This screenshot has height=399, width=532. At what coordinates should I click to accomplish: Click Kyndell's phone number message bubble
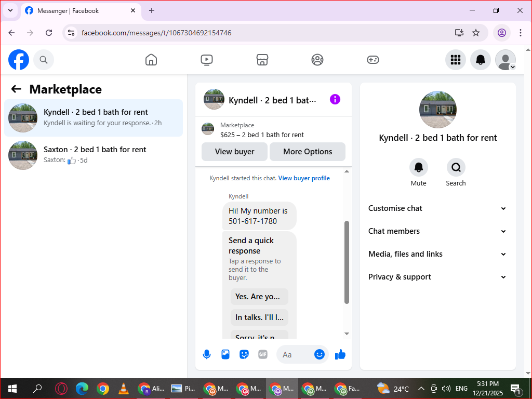(259, 216)
